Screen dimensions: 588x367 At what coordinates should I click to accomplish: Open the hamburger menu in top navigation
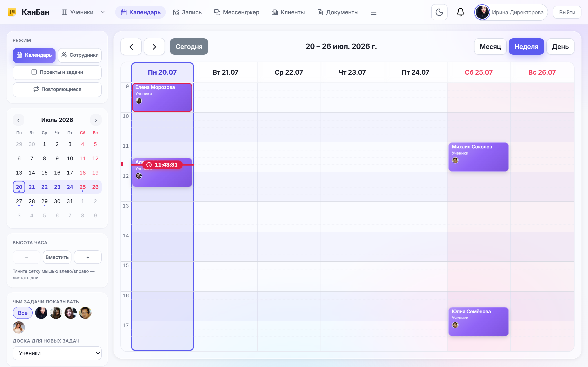pos(373,12)
